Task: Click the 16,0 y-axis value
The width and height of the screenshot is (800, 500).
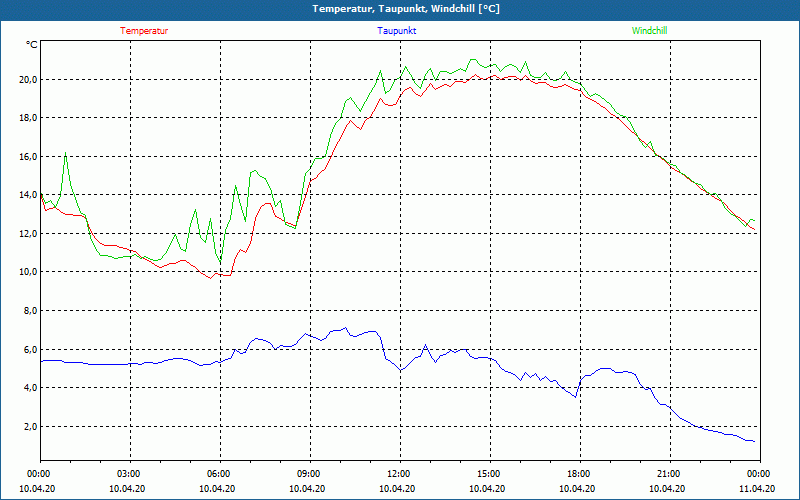Action: [29, 157]
